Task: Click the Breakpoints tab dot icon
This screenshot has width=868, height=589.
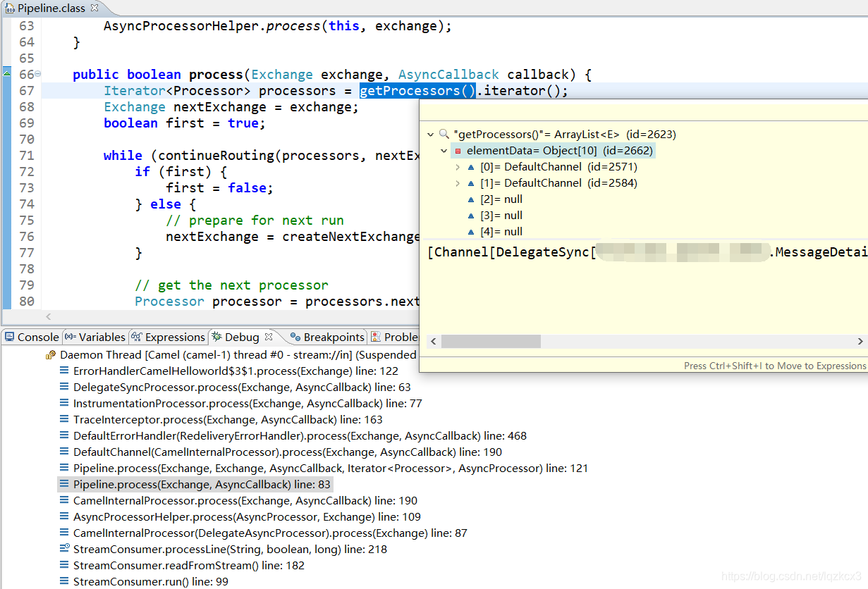Action: (x=295, y=337)
